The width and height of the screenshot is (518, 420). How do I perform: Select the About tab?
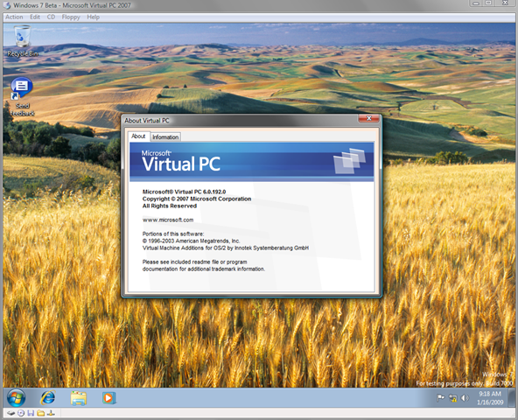pos(138,136)
